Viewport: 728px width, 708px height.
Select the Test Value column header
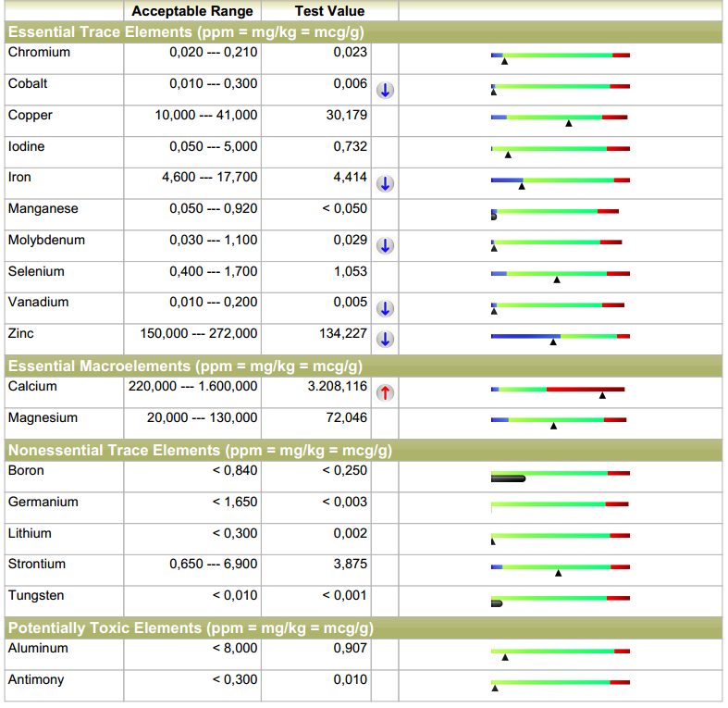(x=329, y=11)
